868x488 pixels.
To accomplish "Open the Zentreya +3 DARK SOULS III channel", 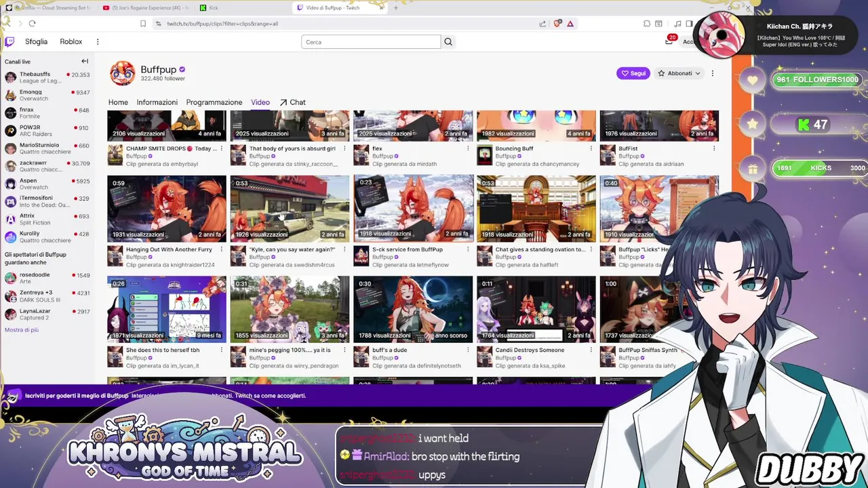I will tap(47, 296).
